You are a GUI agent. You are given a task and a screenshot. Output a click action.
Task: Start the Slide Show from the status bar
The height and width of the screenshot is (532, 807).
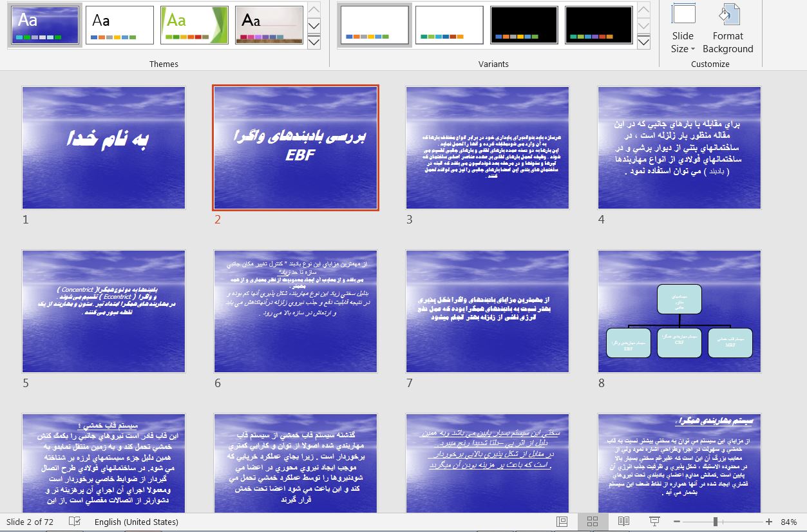654,522
